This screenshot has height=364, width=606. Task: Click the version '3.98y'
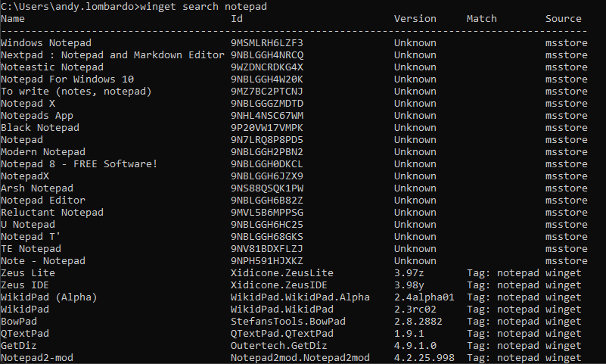pyautogui.click(x=409, y=285)
